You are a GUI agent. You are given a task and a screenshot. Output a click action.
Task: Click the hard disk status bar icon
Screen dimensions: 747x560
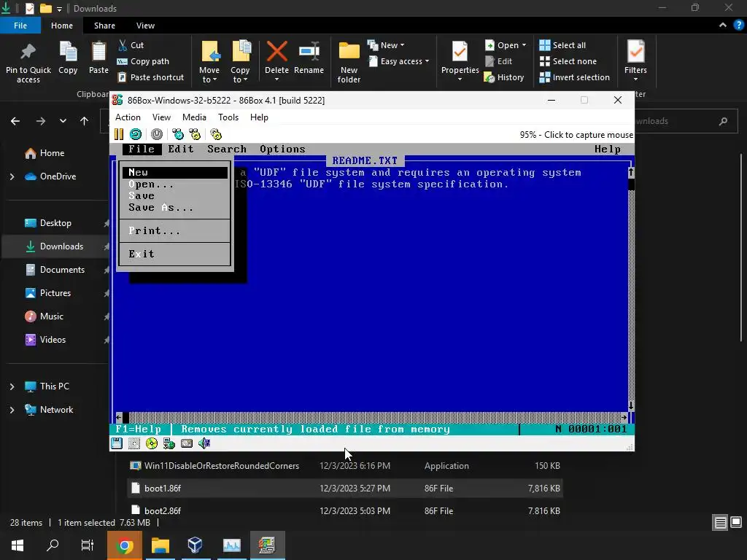[187, 443]
